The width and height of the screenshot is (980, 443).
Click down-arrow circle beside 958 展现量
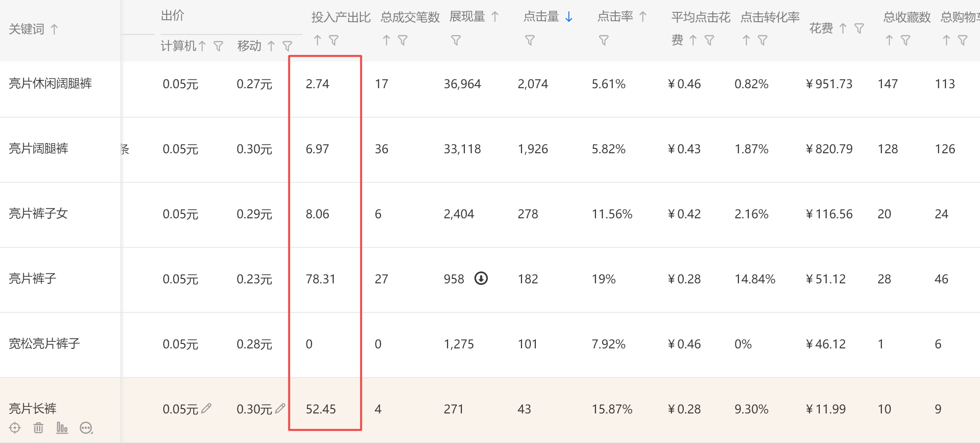pyautogui.click(x=481, y=278)
